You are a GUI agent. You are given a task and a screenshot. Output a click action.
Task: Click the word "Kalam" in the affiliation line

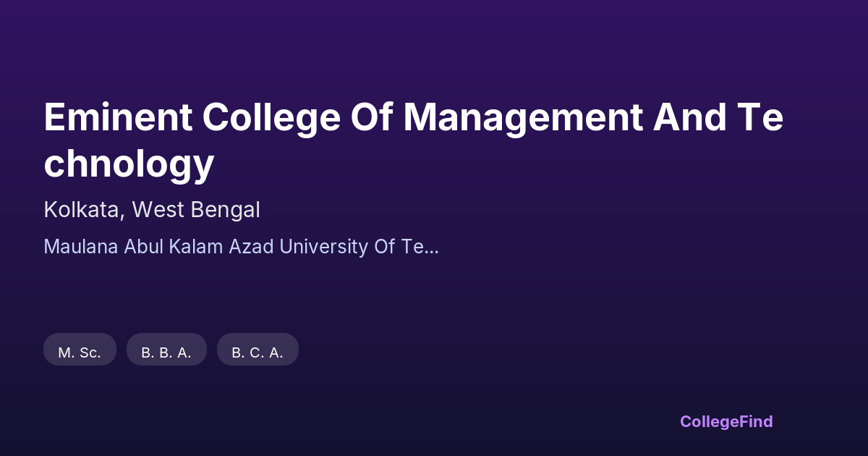click(x=197, y=247)
